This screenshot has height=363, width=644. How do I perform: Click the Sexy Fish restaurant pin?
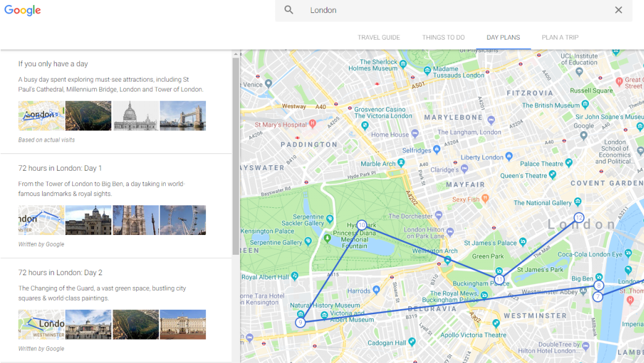click(486, 199)
